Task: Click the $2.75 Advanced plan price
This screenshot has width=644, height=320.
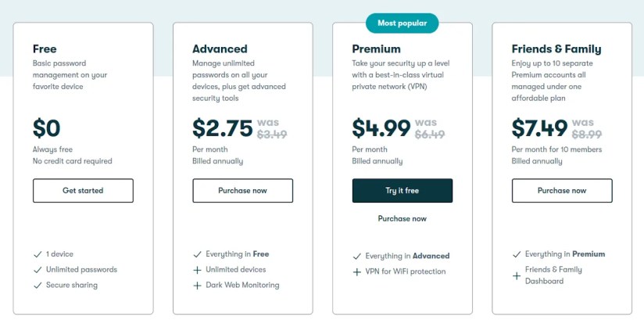Action: (x=222, y=128)
